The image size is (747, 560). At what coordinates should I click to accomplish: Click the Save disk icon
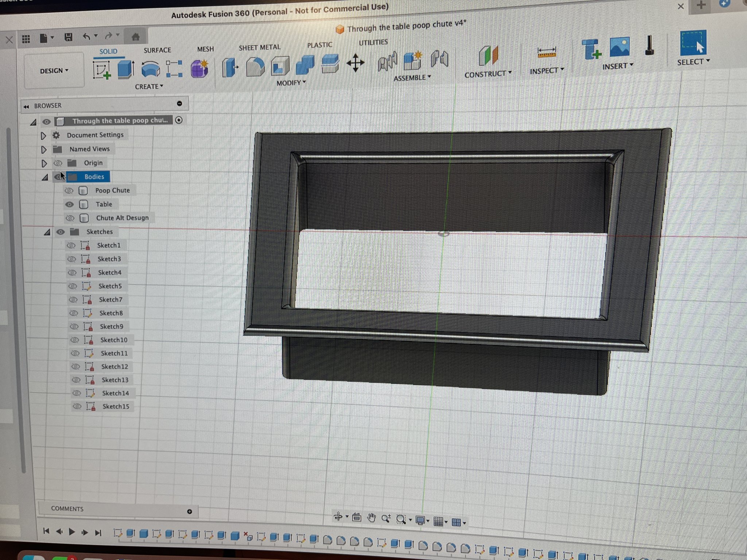click(x=68, y=37)
